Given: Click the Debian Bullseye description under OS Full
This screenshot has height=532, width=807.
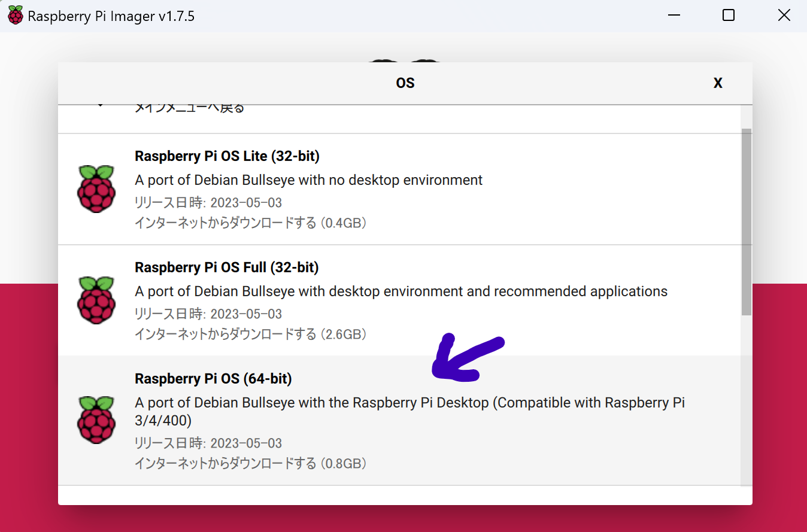Looking at the screenshot, I should (401, 291).
